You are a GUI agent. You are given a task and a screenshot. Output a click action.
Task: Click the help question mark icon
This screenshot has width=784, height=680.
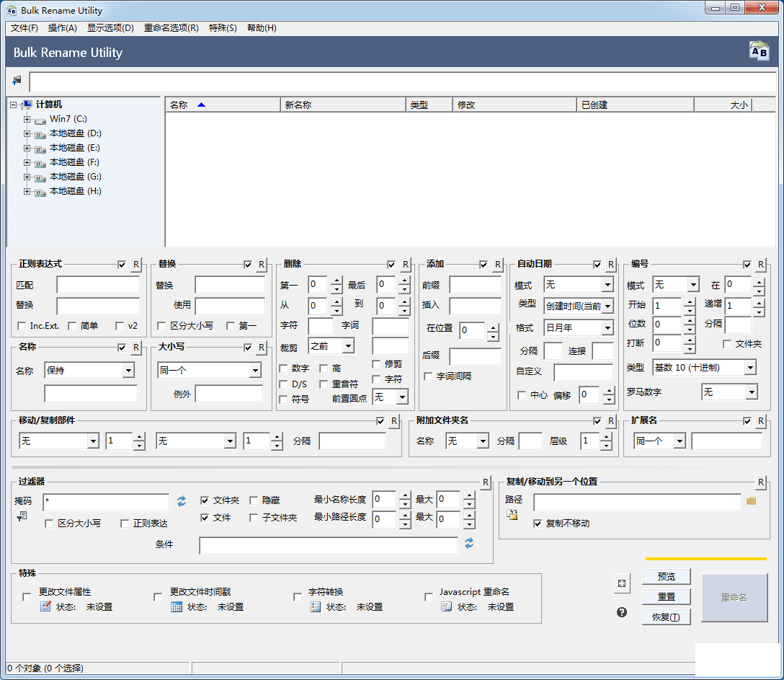click(621, 612)
